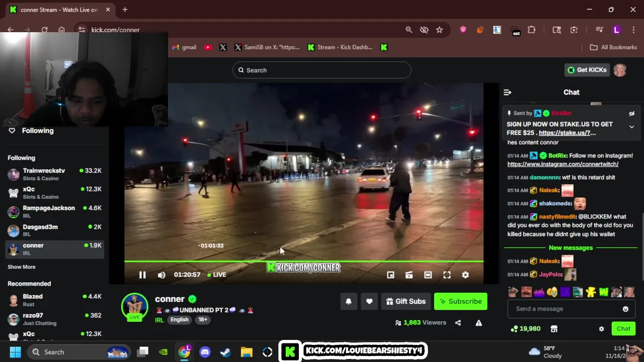Click conner channel avatar
Image resolution: width=644 pixels, height=362 pixels.
point(134,306)
